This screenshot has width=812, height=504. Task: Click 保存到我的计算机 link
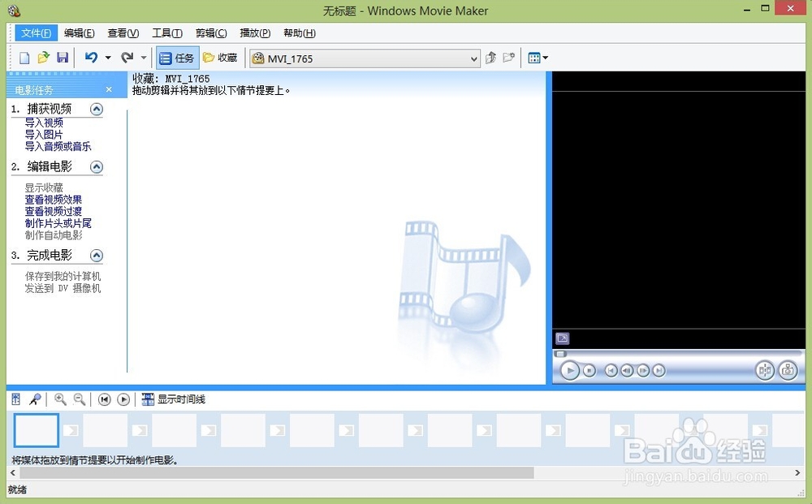(63, 277)
